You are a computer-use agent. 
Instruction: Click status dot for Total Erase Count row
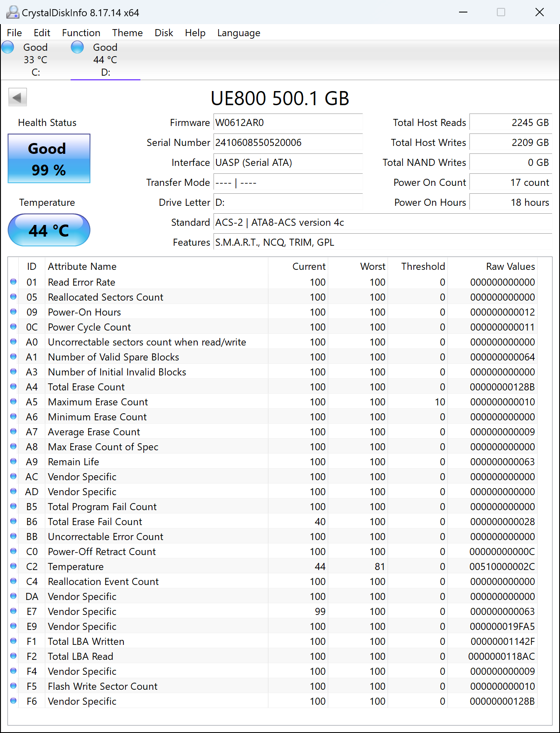(13, 387)
